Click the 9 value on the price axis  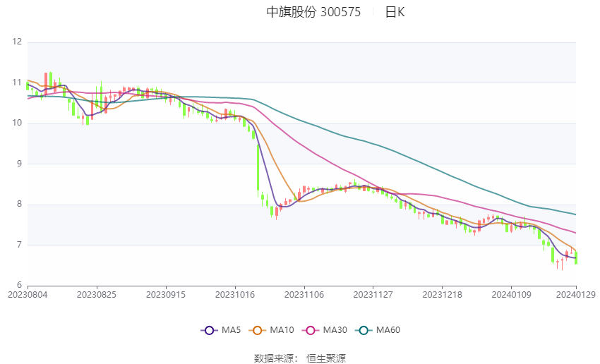[x=19, y=164]
